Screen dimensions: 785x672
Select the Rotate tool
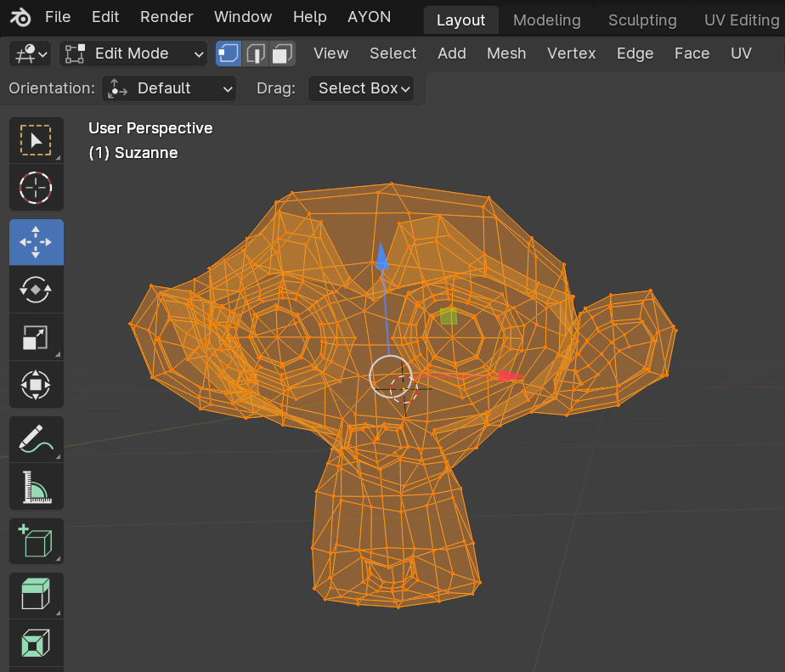point(36,290)
